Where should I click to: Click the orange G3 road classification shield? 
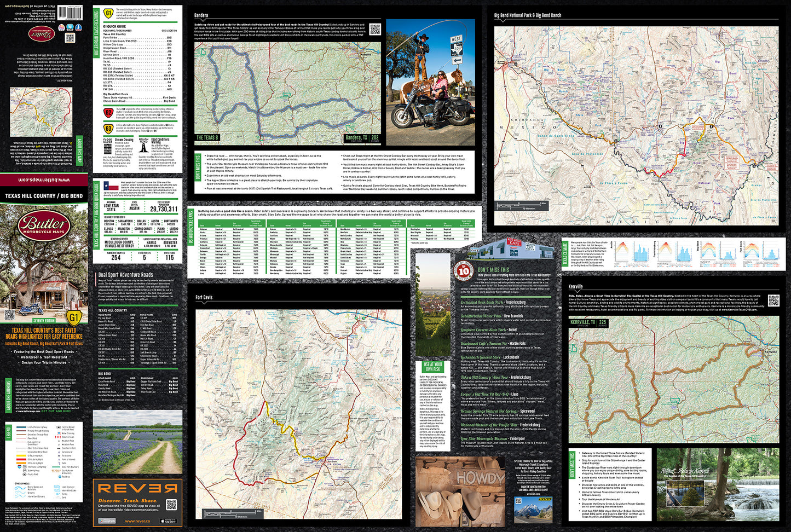(x=108, y=129)
